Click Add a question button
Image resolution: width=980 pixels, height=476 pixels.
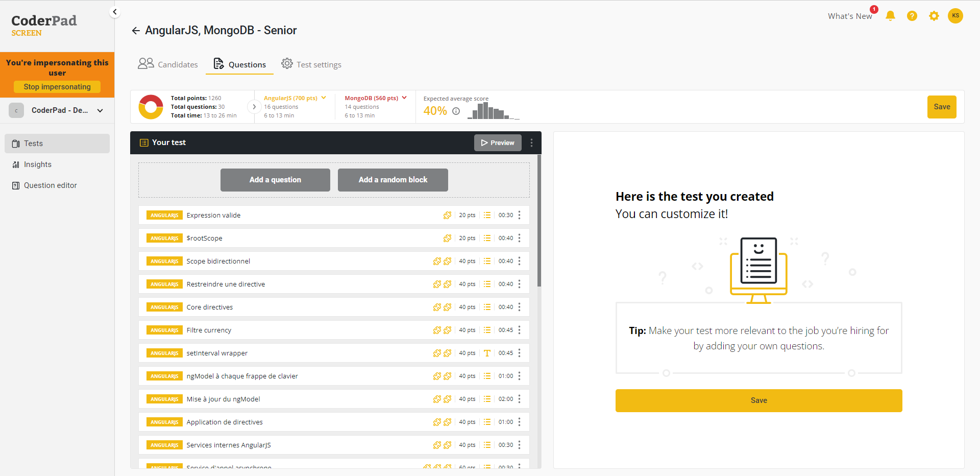275,180
